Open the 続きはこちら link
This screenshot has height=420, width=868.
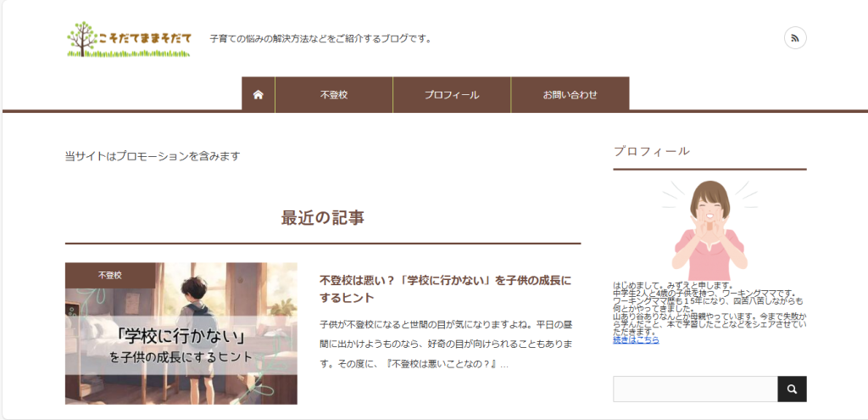[x=636, y=339]
